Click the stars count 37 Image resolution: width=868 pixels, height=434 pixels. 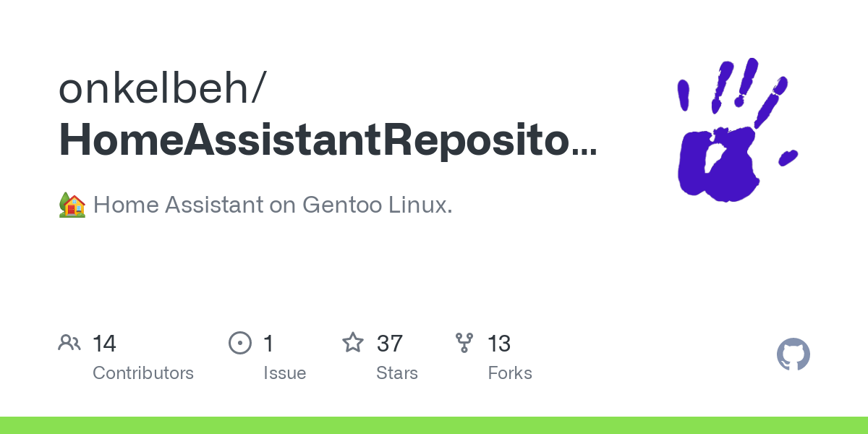(390, 343)
